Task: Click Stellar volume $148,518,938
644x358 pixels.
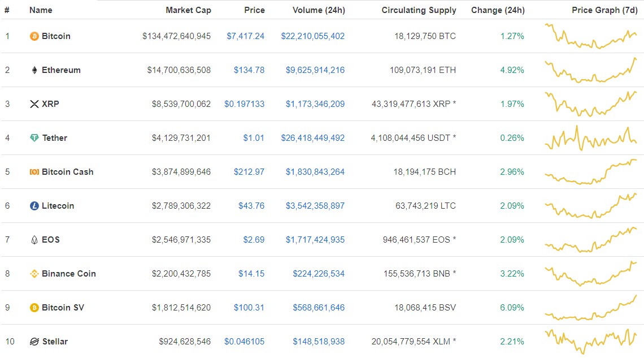Action: pos(319,342)
